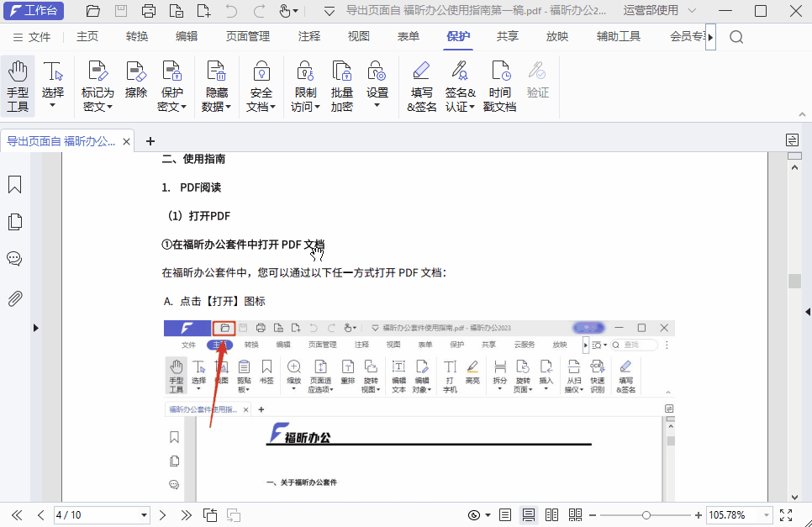The image size is (812, 527).
Task: Open the bookmarks panel in left sidebar
Action: pos(14,184)
